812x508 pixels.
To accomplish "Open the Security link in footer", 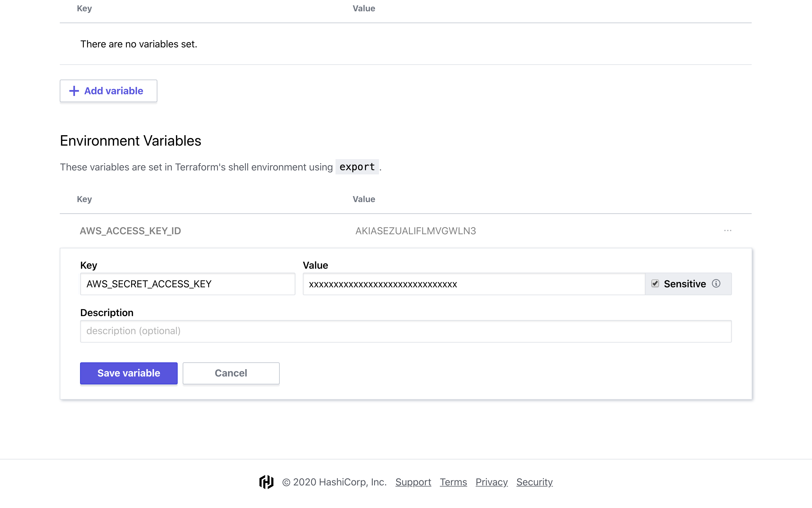I will coord(535,482).
